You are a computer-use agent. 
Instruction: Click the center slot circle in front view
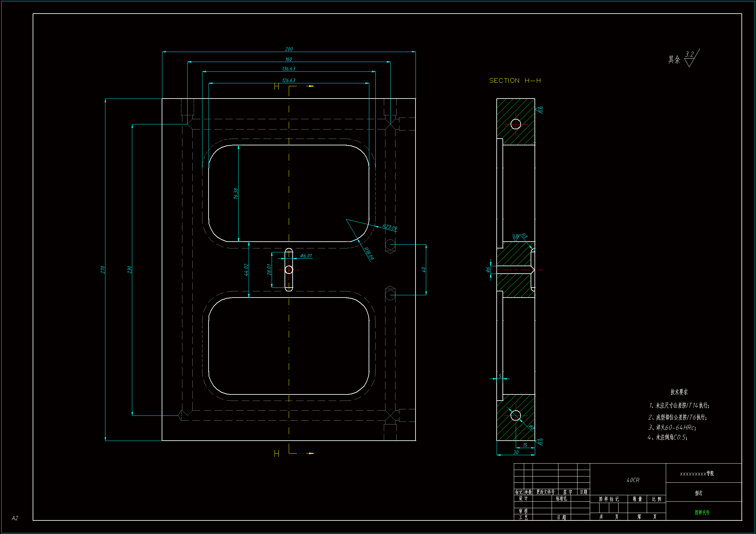pyautogui.click(x=289, y=270)
